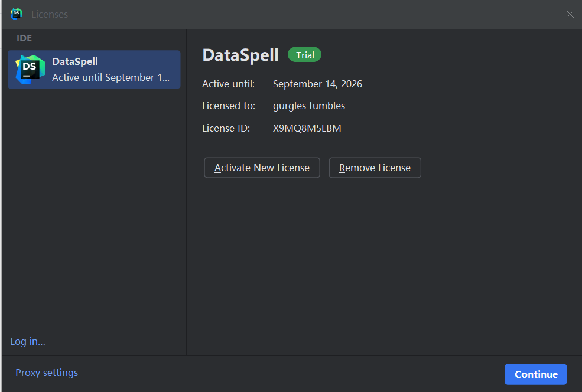Click the date September 14, 2026
The height and width of the screenshot is (392, 582).
click(317, 84)
